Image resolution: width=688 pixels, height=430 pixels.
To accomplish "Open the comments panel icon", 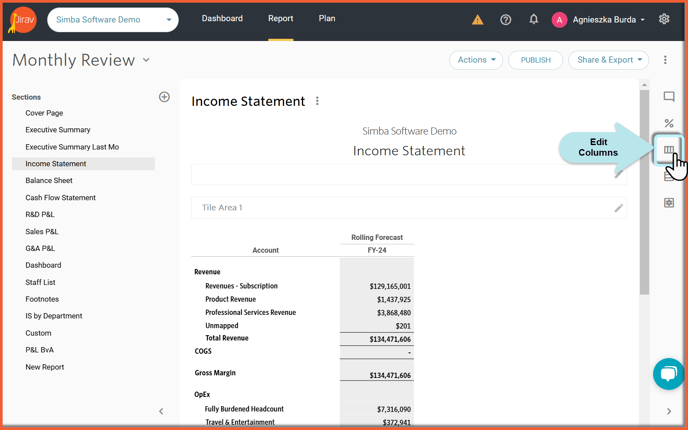I will tap(669, 97).
